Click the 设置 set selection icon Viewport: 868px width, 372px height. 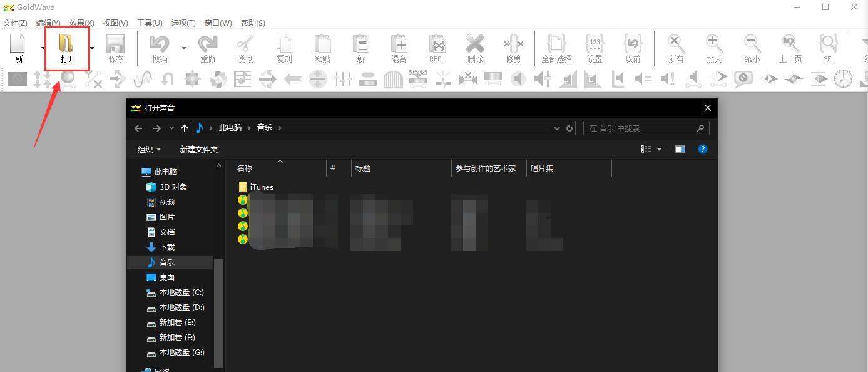point(595,44)
